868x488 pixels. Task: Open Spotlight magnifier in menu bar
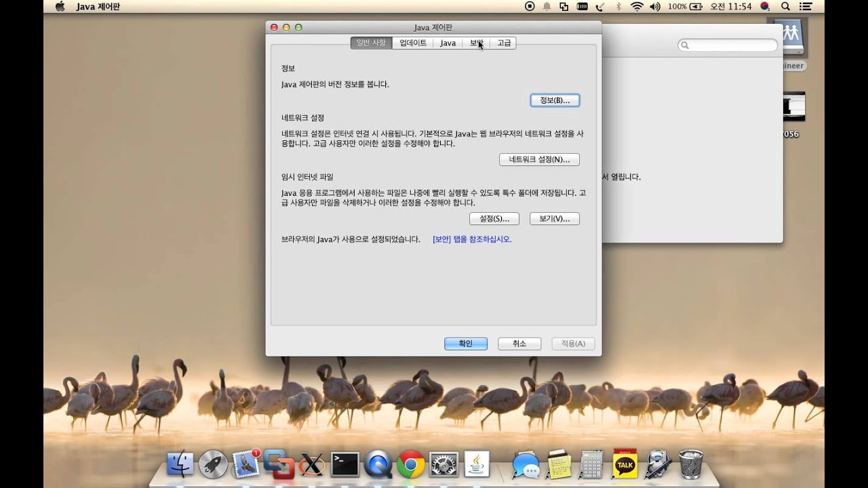(786, 6)
